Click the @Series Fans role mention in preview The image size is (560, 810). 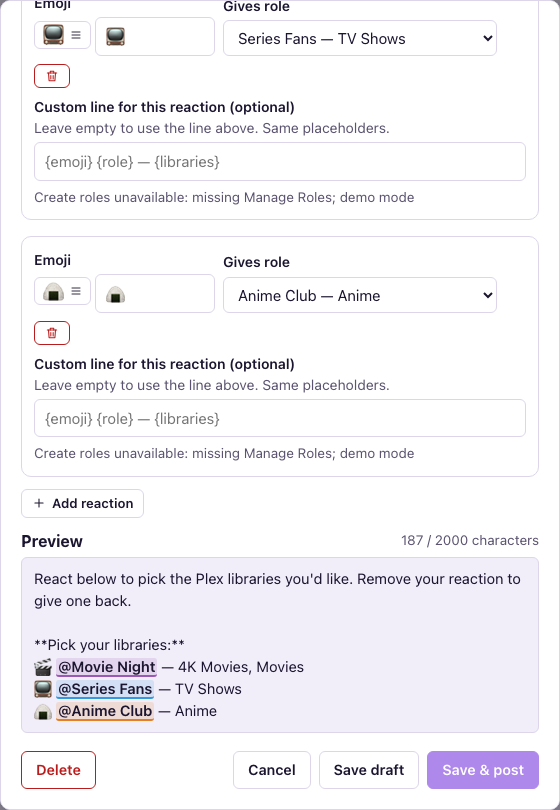105,689
